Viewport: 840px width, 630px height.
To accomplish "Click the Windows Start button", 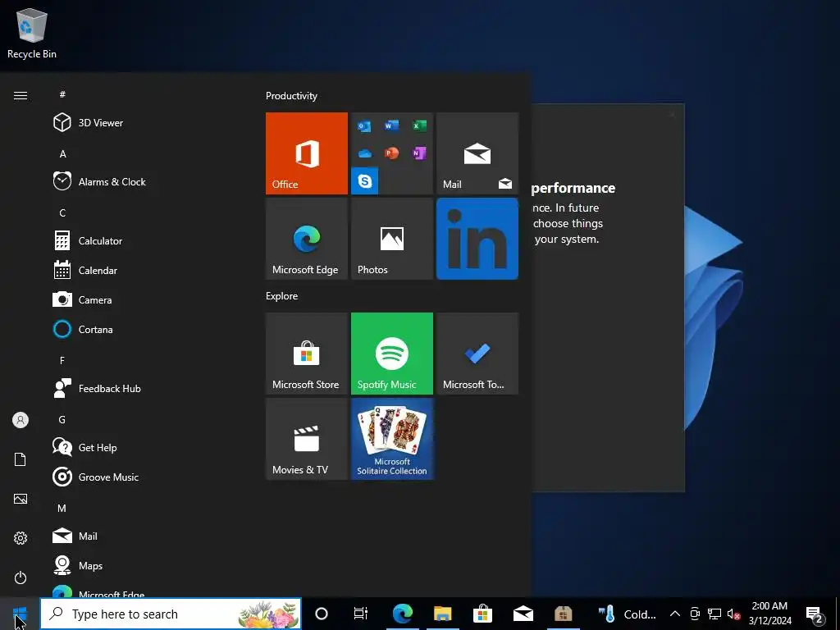I will [x=20, y=614].
